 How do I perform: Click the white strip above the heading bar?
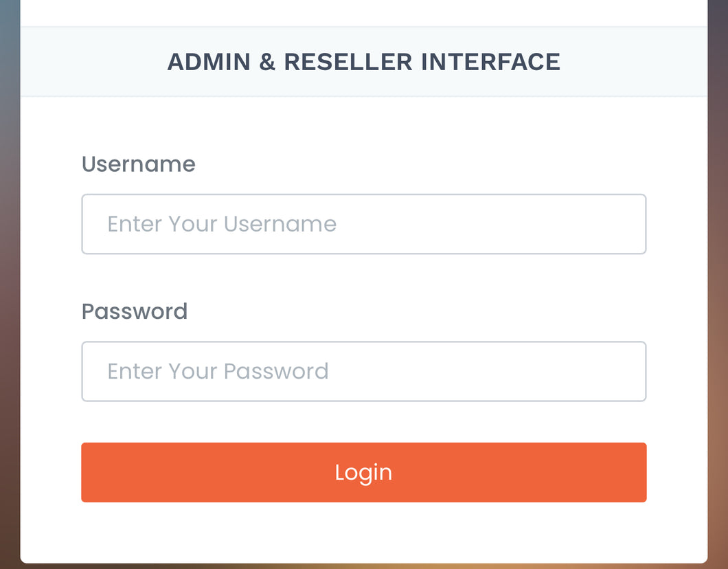pos(363,12)
